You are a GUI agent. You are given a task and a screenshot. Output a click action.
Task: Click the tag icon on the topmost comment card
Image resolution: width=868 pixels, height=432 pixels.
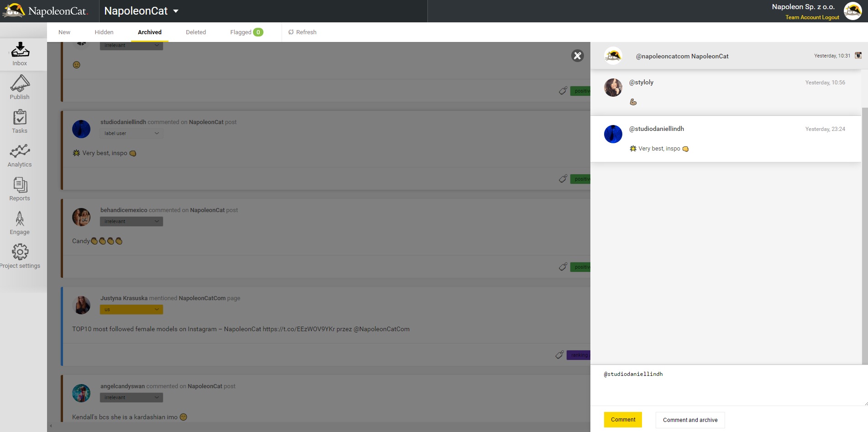[x=563, y=91]
